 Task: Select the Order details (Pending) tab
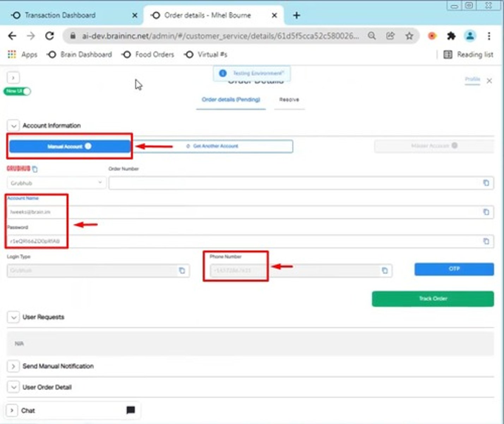pyautogui.click(x=231, y=100)
